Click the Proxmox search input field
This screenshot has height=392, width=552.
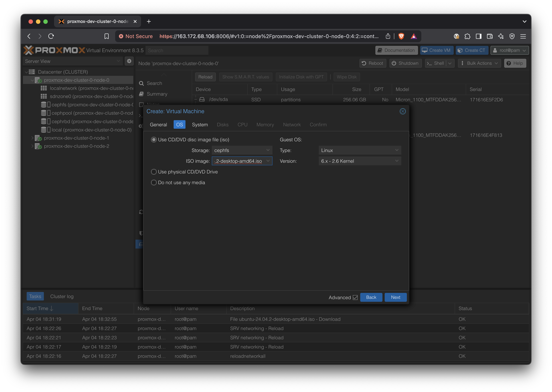(177, 50)
